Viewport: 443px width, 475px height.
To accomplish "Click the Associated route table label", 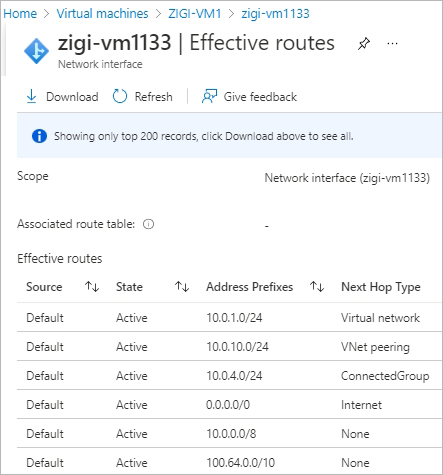I will [x=76, y=224].
